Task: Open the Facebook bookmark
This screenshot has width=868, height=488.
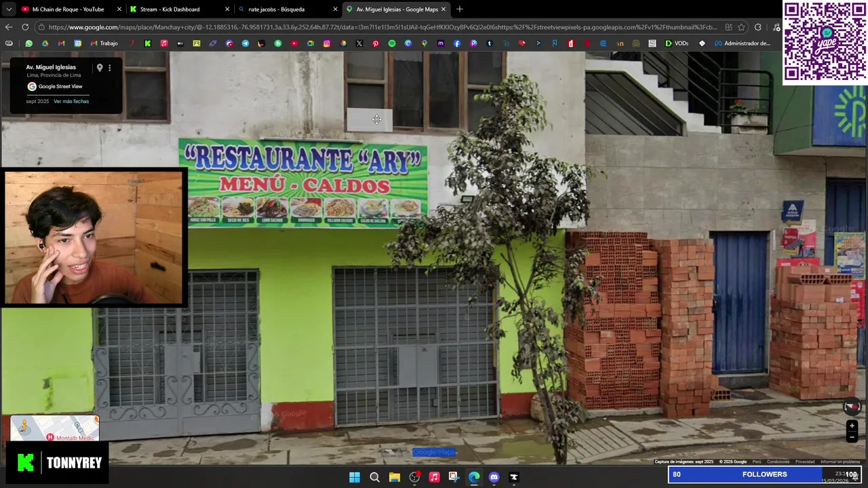Action: 456,43
